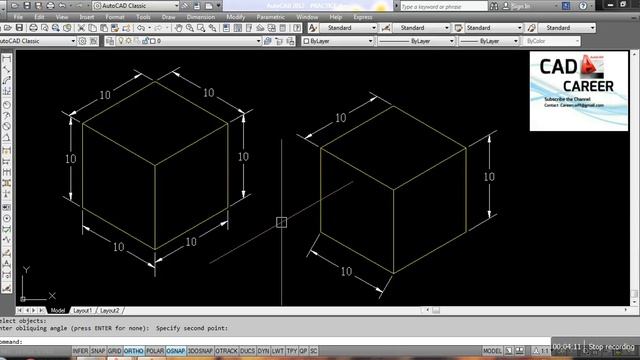Open the Layer Properties Manager icon
This screenshot has height=360, width=640.
(110, 41)
